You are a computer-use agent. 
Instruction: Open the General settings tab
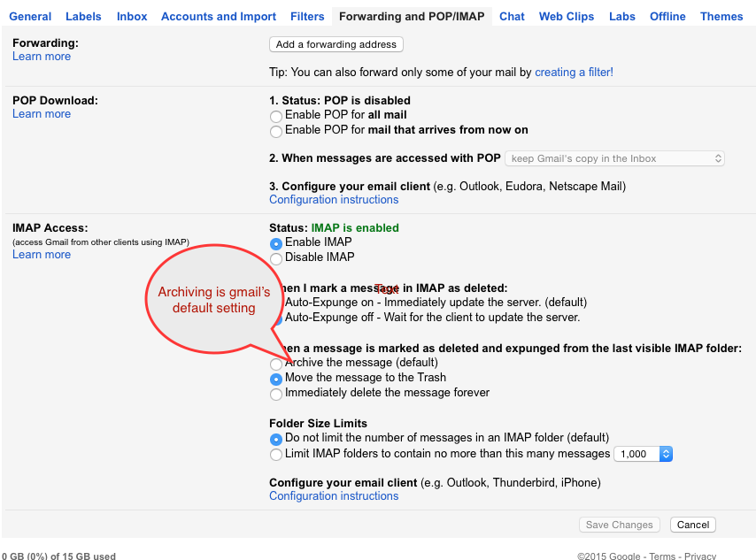(30, 17)
